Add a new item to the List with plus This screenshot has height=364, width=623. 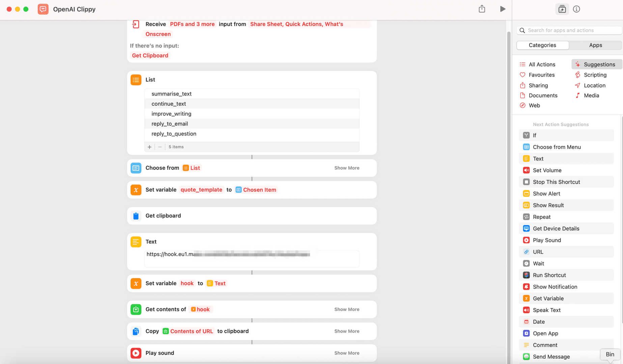coord(149,147)
